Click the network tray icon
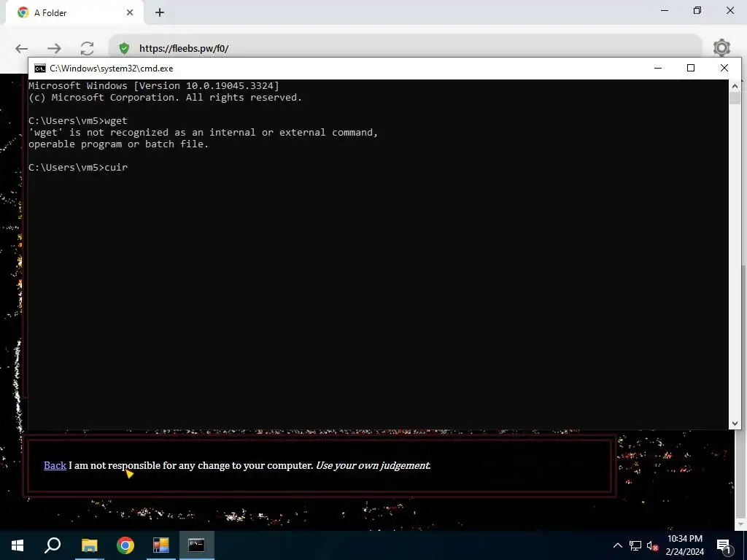 635,545
